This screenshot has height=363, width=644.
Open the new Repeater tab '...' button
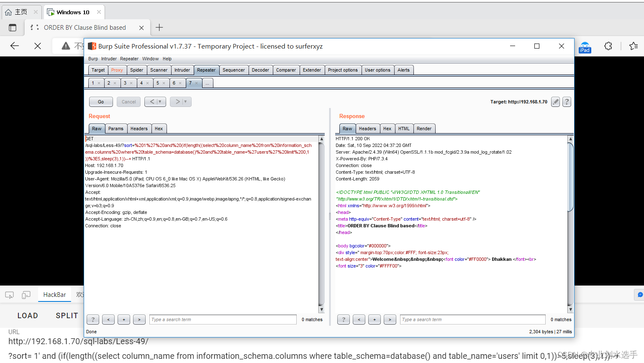[x=208, y=83]
